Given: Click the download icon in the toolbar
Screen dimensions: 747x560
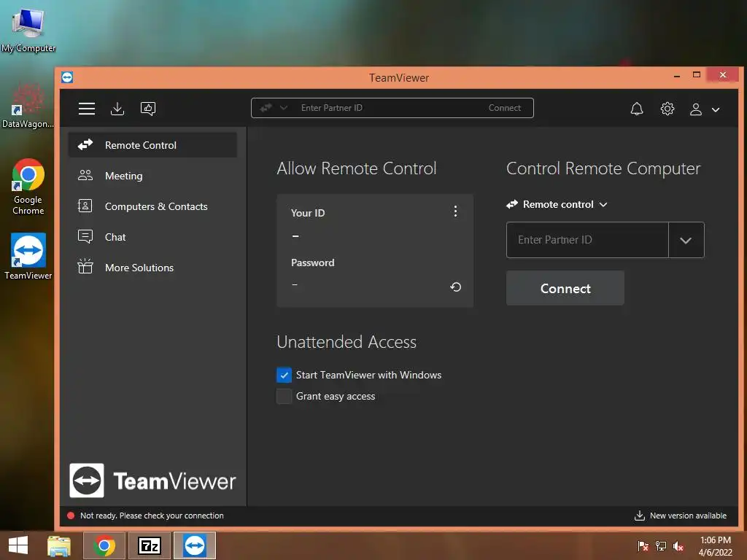Looking at the screenshot, I should [117, 109].
